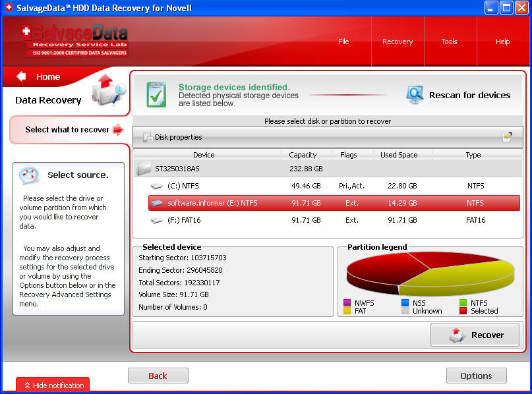Viewport: 532px width, 394px height.
Task: Click the Recover button
Action: click(475, 335)
